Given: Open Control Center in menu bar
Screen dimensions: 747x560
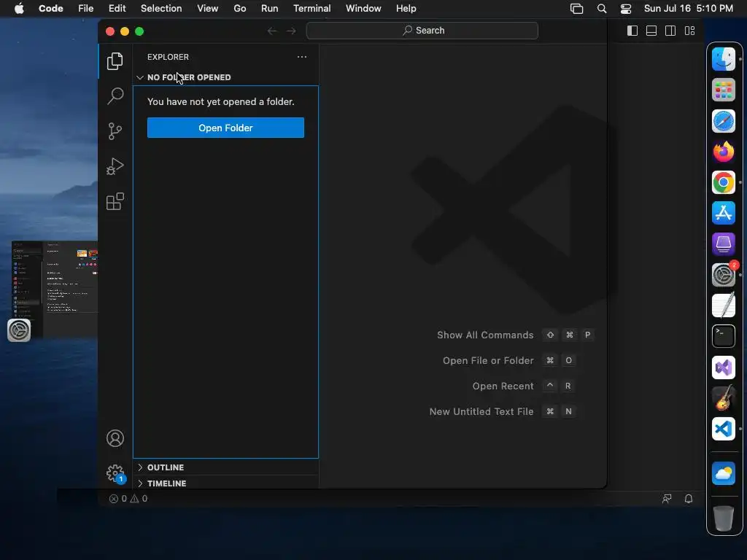Looking at the screenshot, I should click(x=625, y=9).
